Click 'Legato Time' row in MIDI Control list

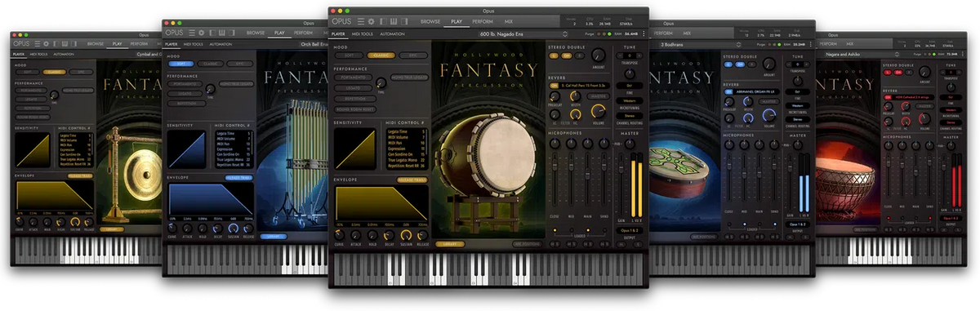tap(406, 131)
